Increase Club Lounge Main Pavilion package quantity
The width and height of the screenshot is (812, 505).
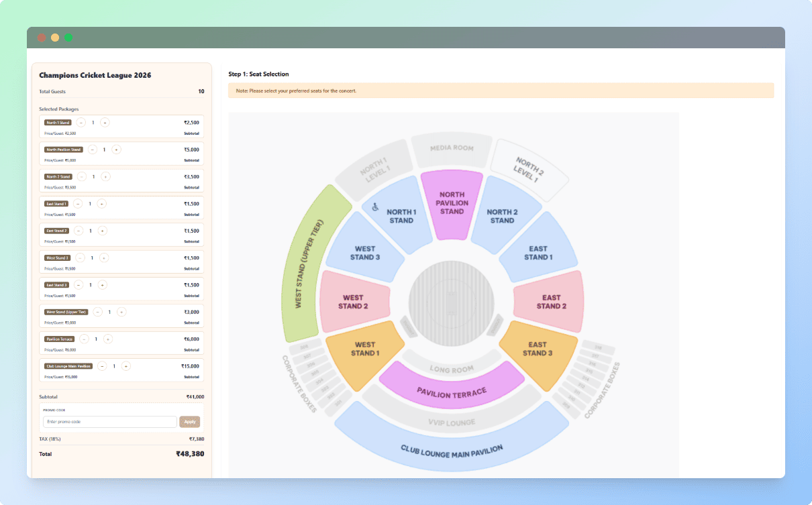point(126,366)
